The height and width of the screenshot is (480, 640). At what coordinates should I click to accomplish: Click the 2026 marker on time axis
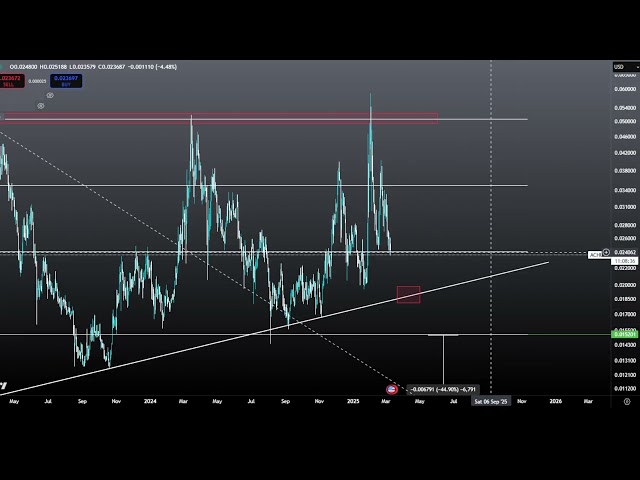(x=555, y=400)
